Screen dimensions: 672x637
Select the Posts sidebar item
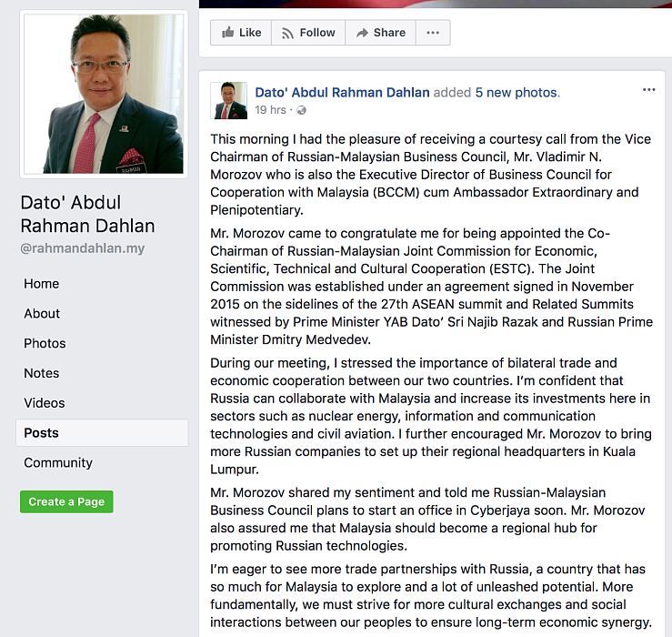tap(102, 433)
